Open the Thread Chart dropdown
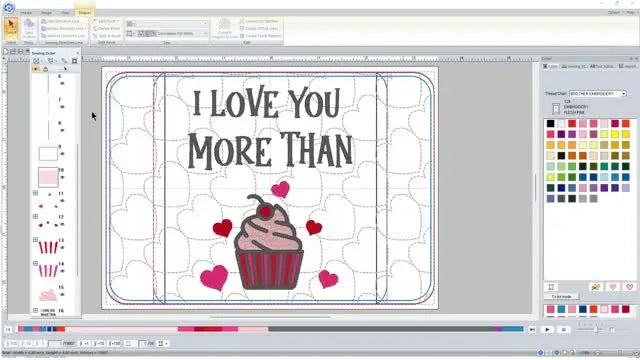 (x=598, y=93)
